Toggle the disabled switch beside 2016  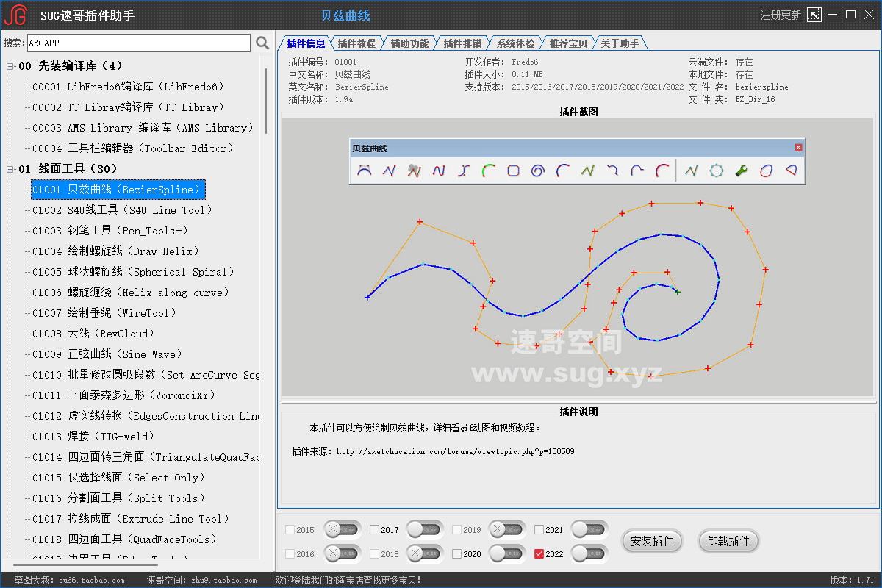click(343, 553)
